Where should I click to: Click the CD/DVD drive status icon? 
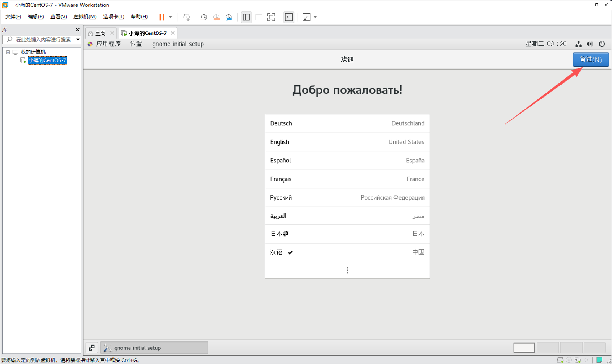pos(569,360)
